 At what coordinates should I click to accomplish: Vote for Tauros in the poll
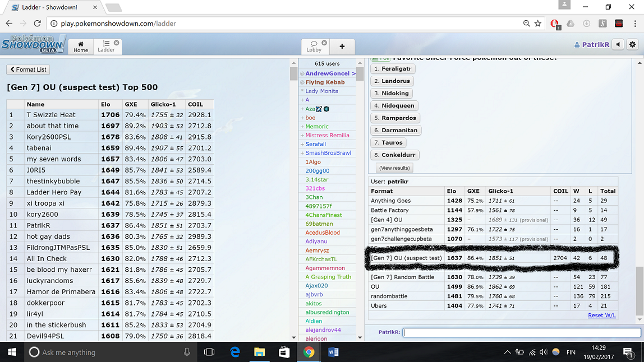tap(389, 142)
